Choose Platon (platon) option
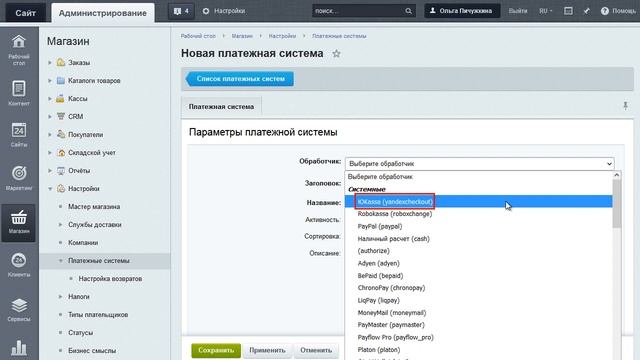The width and height of the screenshot is (640, 360). [478, 350]
